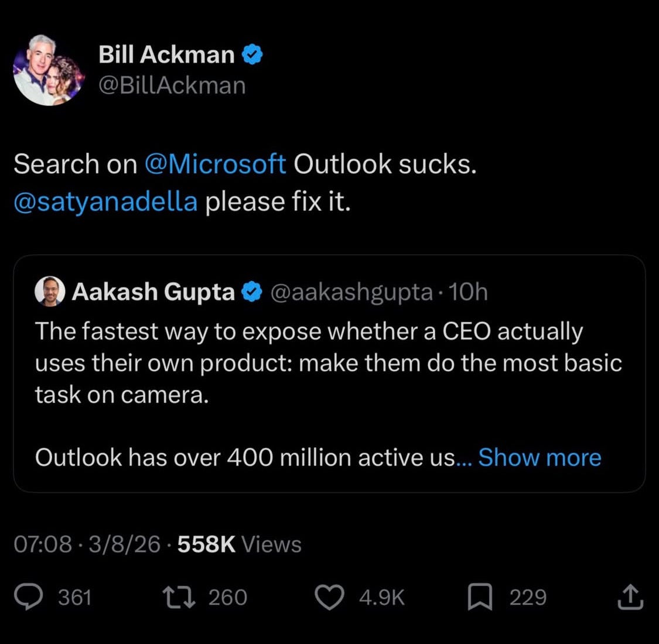Open share icon at bottom right
The width and height of the screenshot is (659, 644).
point(630,597)
